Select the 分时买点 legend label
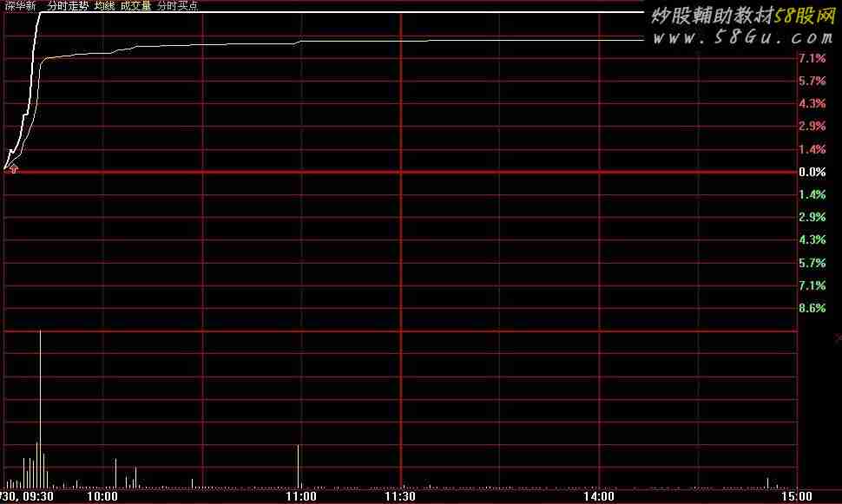This screenshot has width=842, height=504. tap(178, 6)
